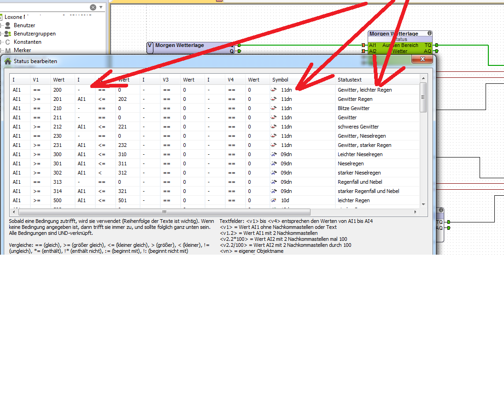The height and width of the screenshot is (420, 504).
Task: Click the '<' operator in the starker Nieselregen row
Action: pos(100,173)
